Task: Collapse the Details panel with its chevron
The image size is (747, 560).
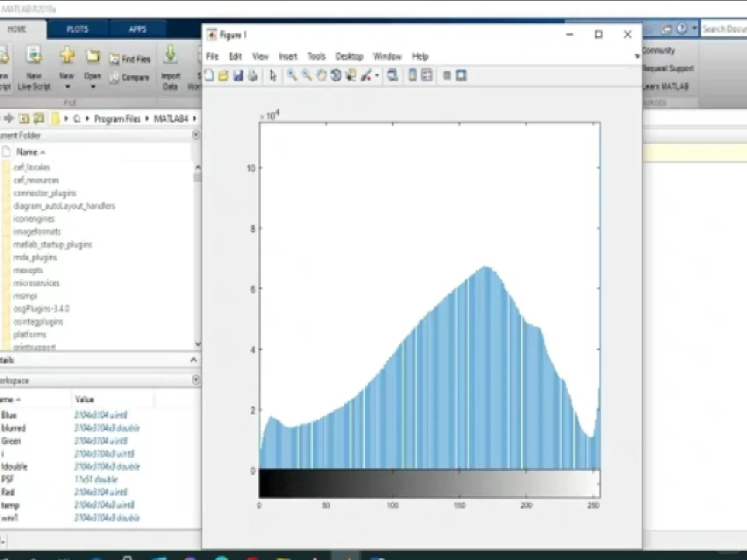Action: (x=193, y=360)
